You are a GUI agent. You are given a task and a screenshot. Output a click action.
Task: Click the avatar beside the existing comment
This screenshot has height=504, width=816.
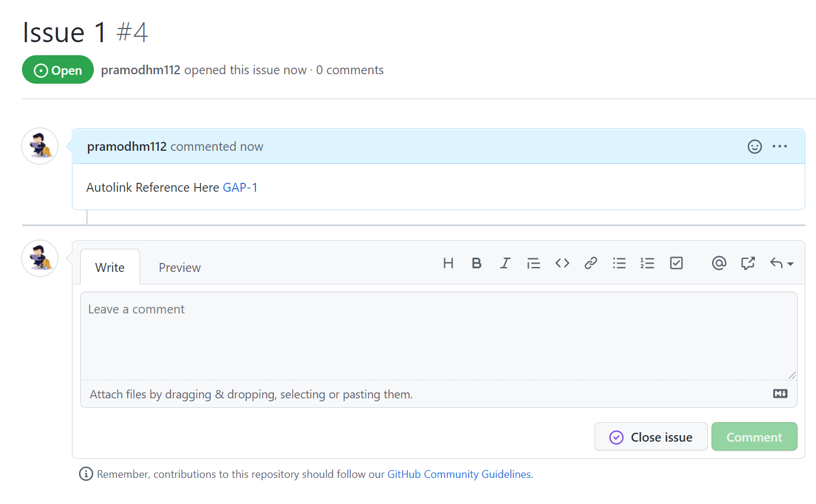pyautogui.click(x=40, y=146)
